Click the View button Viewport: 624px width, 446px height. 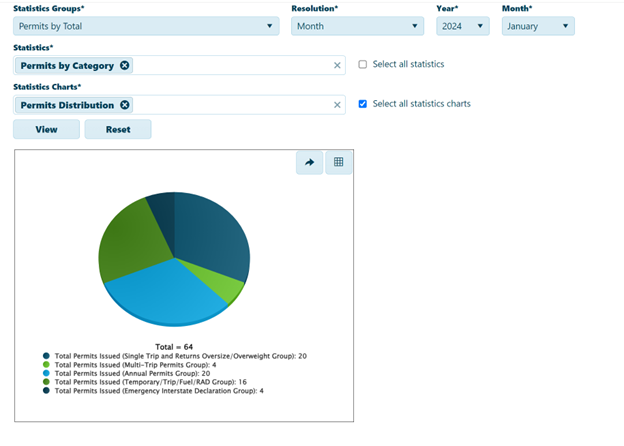tap(47, 129)
